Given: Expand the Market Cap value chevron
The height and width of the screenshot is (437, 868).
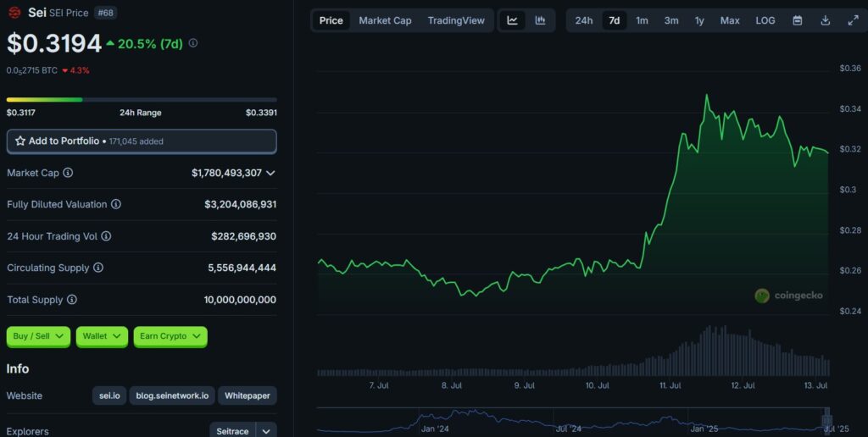Looking at the screenshot, I should [270, 173].
